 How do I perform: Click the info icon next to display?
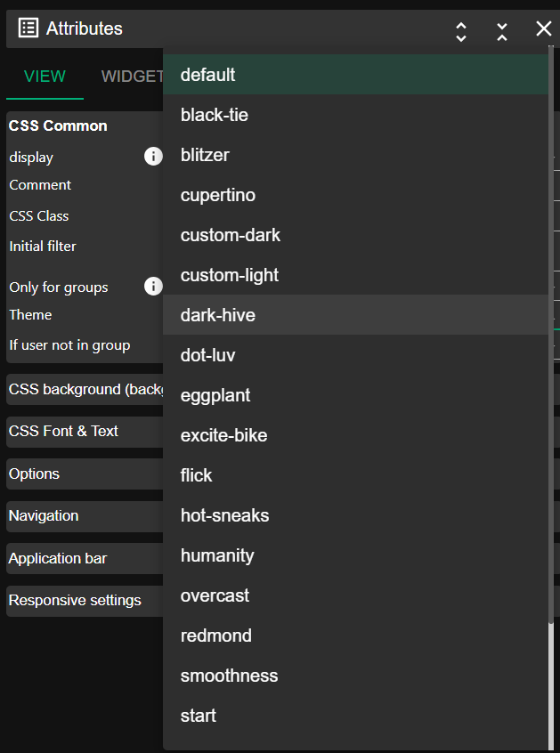(x=153, y=156)
